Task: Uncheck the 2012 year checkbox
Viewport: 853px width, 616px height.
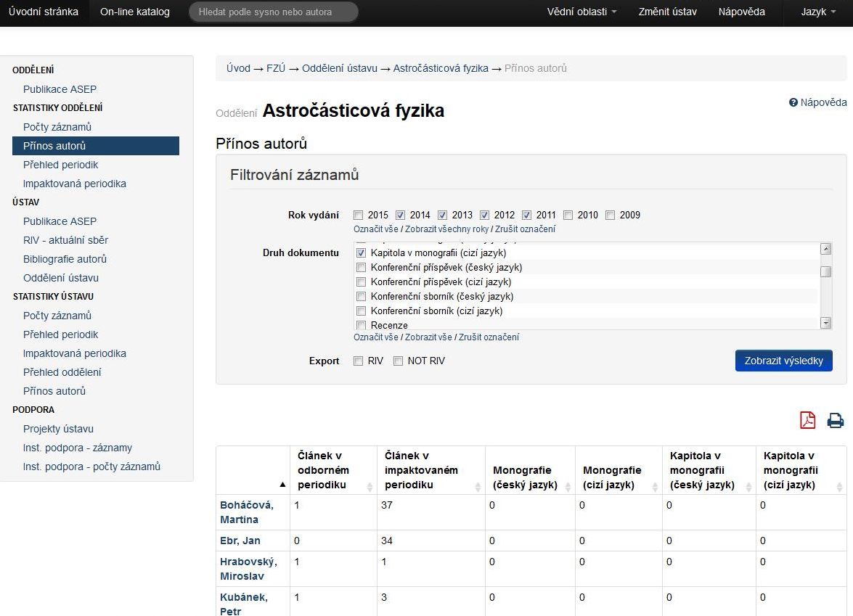Action: [485, 215]
